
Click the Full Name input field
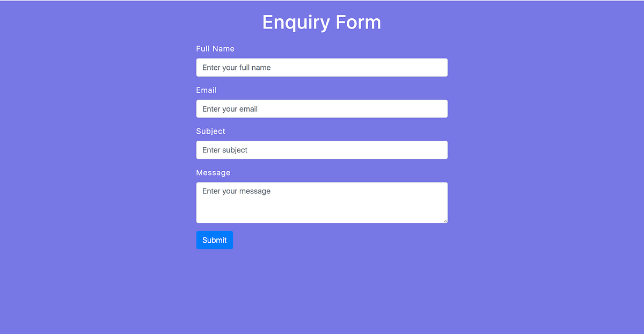tap(322, 67)
